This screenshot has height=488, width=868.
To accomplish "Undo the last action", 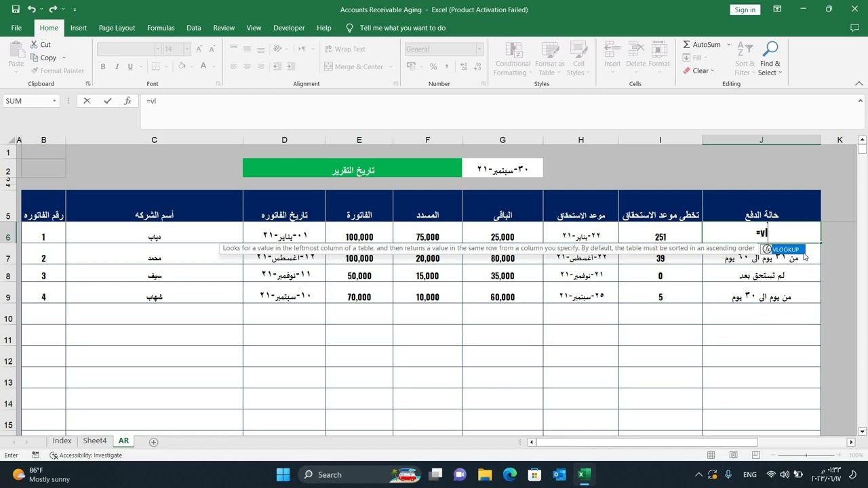I will point(31,9).
